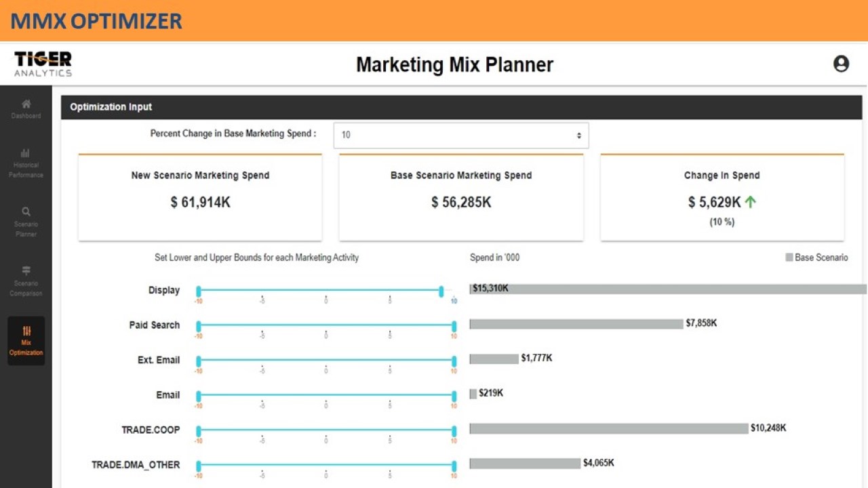Open Percent Change in Base Marketing Spend dropdown
This screenshot has height=488, width=868.
click(x=461, y=135)
